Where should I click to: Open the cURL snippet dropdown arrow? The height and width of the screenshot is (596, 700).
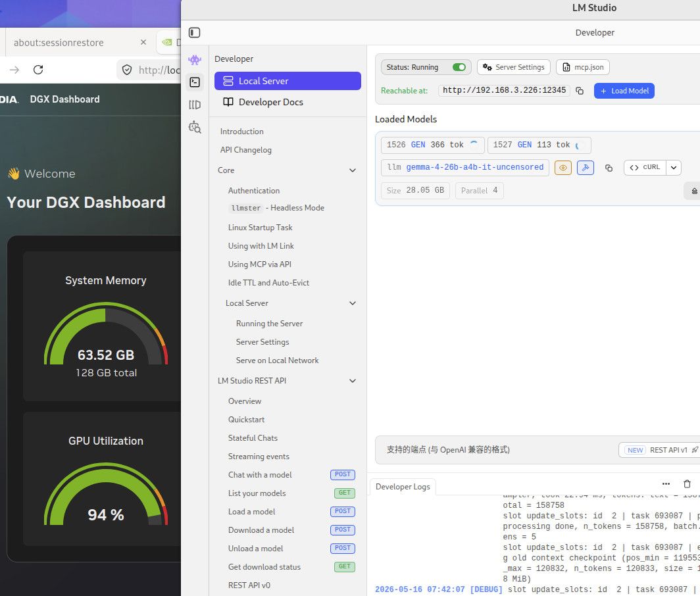point(674,168)
